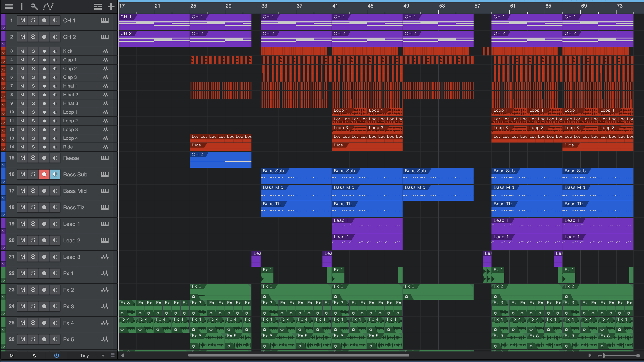Click global Mute button at bottom
Viewport: 644px width, 362px height.
point(11,356)
